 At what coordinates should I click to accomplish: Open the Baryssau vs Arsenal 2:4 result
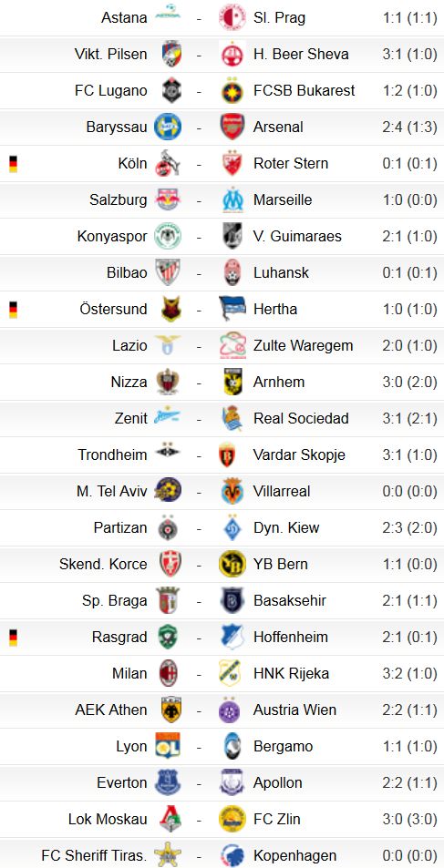coord(409,127)
